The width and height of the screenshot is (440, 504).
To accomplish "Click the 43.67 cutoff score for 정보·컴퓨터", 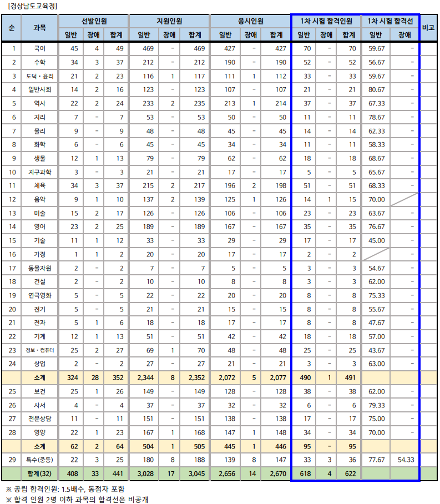I will [376, 351].
